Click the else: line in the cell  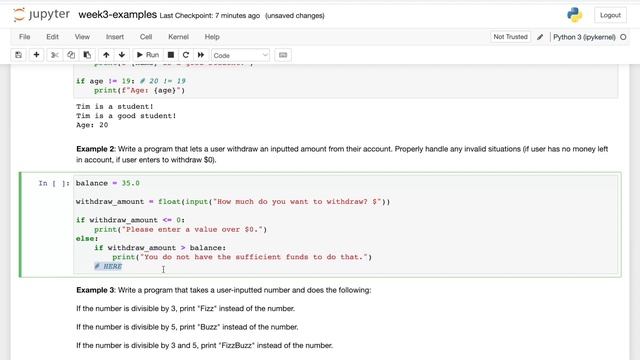click(x=87, y=238)
